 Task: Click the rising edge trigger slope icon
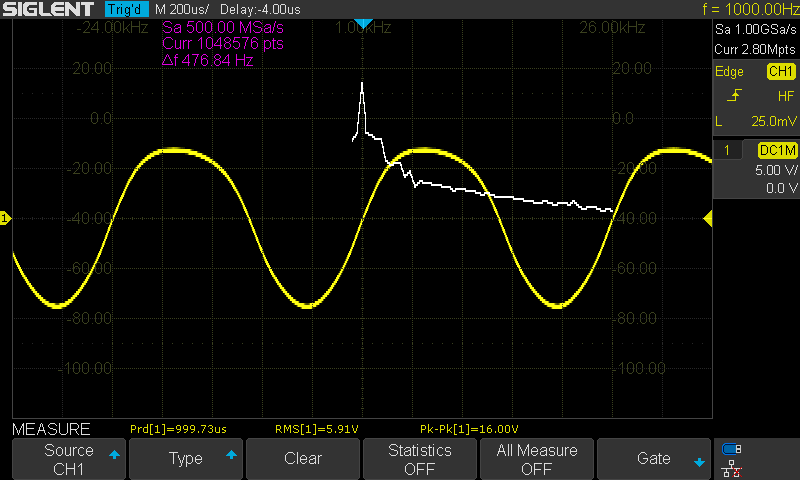(735, 96)
